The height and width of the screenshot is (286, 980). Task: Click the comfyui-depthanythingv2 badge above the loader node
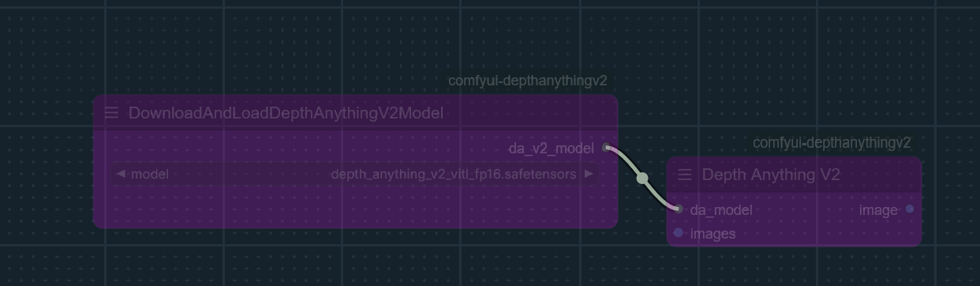(x=528, y=81)
